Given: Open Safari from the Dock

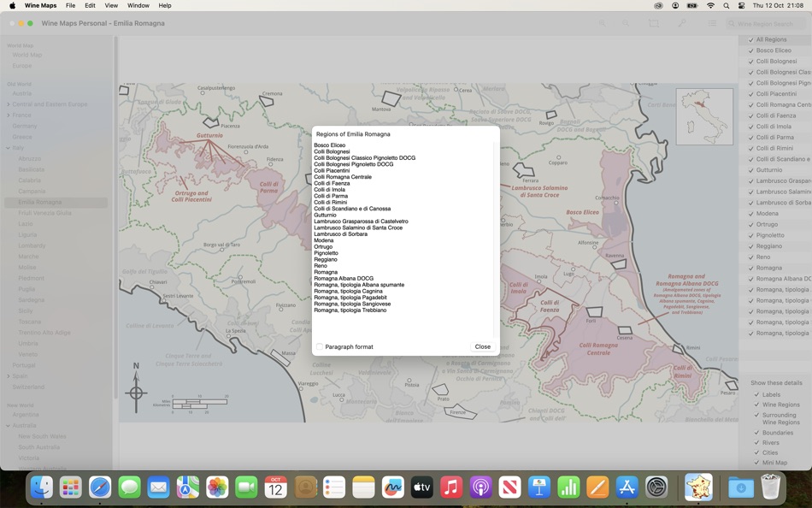Looking at the screenshot, I should (x=100, y=487).
